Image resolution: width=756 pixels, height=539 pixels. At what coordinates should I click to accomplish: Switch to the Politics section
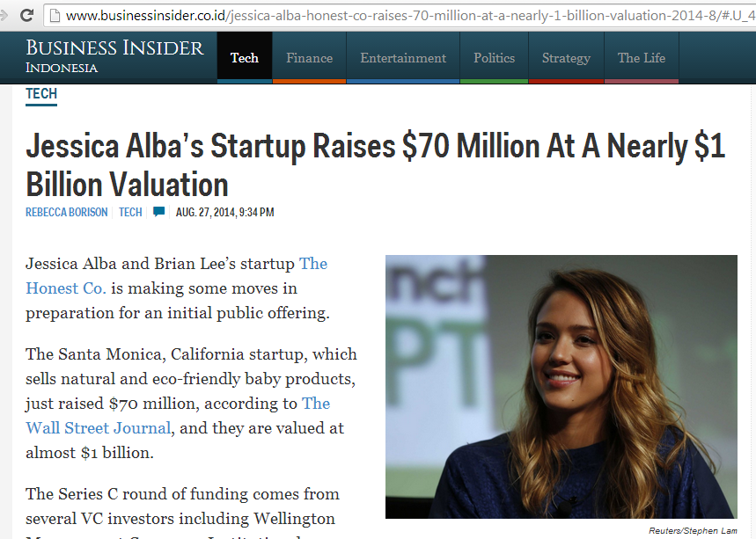pyautogui.click(x=494, y=58)
